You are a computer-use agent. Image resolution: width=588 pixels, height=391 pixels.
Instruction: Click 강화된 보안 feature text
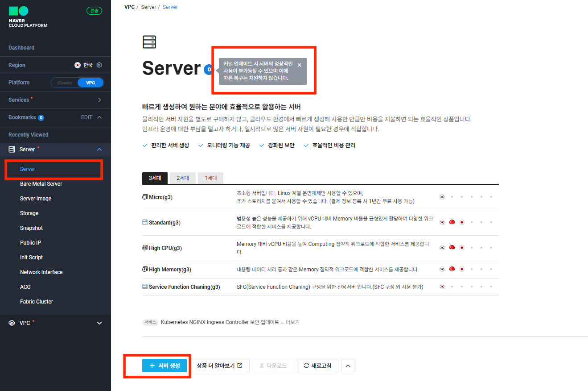click(x=281, y=146)
